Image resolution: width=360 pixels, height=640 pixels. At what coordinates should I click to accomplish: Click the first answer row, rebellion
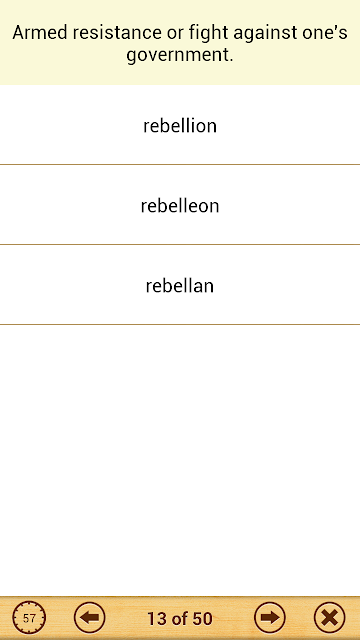coord(180,125)
